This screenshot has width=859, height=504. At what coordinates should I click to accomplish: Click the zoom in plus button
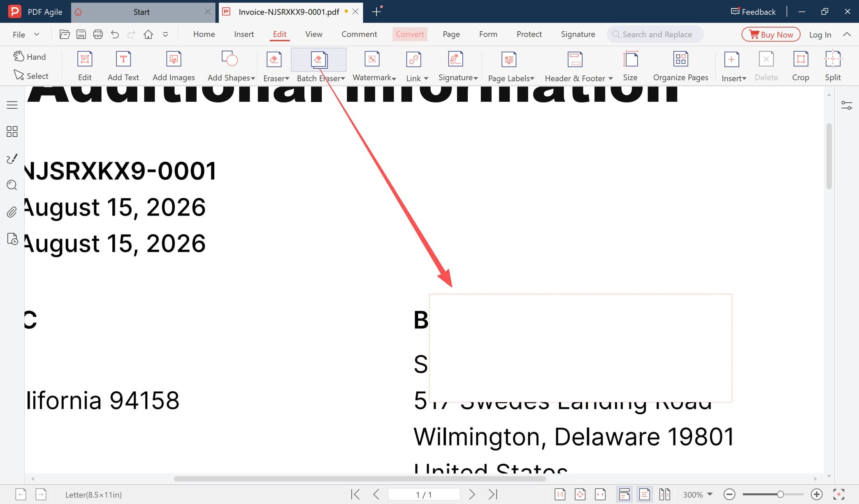(817, 494)
